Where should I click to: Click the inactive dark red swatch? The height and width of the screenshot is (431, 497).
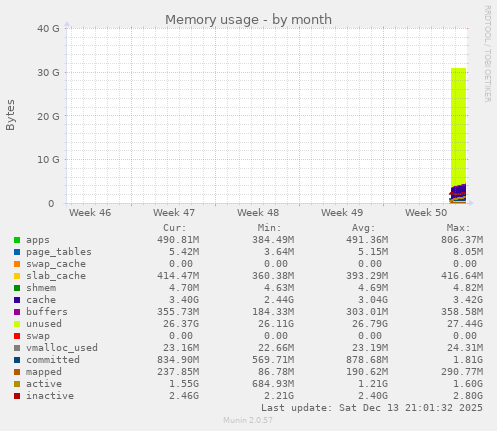[x=17, y=396]
